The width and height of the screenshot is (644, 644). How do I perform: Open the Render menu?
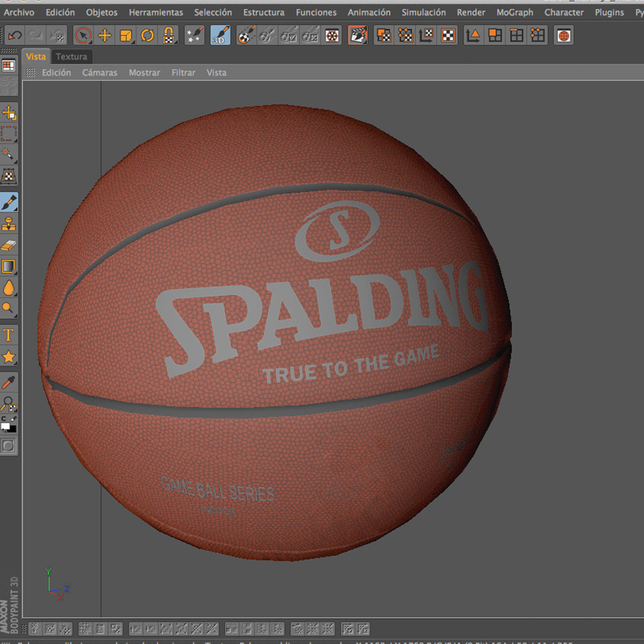point(471,12)
